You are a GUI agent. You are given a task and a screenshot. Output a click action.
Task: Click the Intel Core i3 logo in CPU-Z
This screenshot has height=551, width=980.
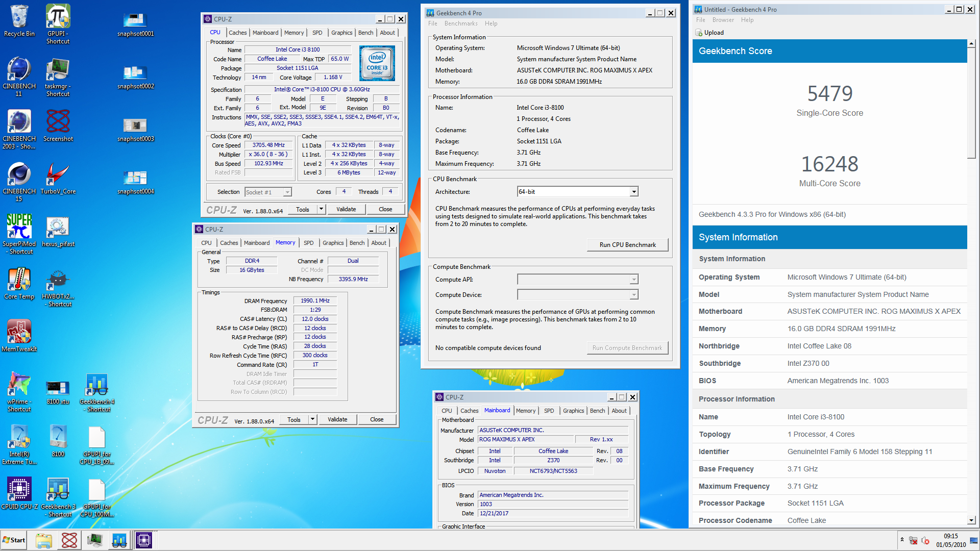377,63
